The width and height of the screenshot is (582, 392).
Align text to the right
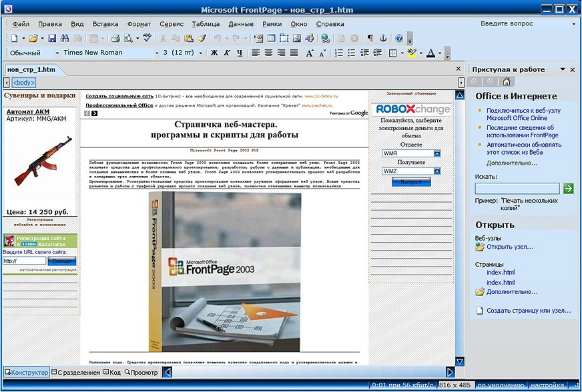(281, 53)
